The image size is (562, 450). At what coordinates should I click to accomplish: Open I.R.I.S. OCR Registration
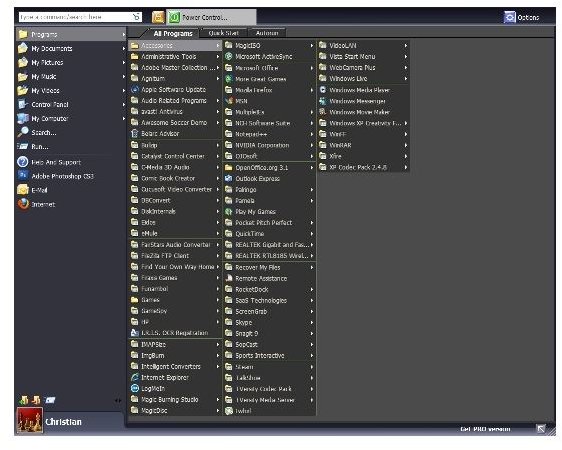tap(175, 333)
